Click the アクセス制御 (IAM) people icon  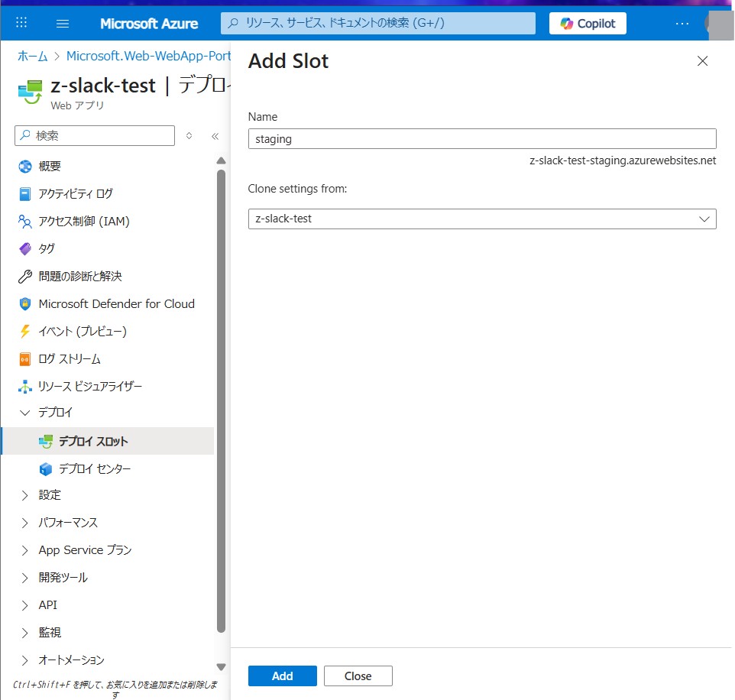tap(25, 222)
